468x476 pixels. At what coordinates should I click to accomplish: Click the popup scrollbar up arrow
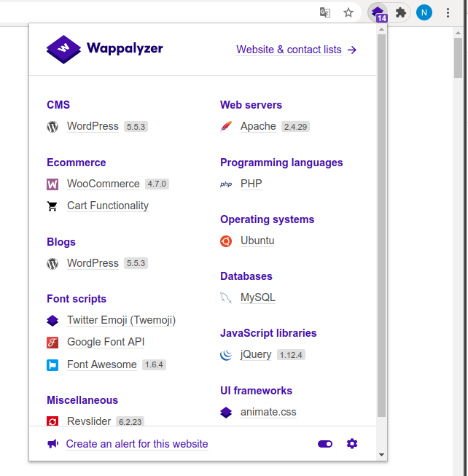pyautogui.click(x=381, y=29)
